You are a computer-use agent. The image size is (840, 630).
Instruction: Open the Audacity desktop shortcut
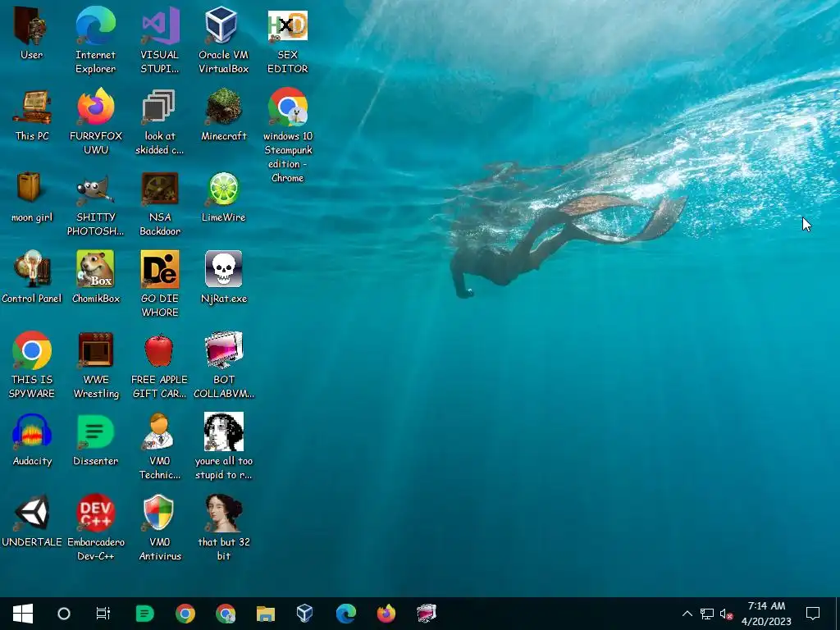(32, 440)
